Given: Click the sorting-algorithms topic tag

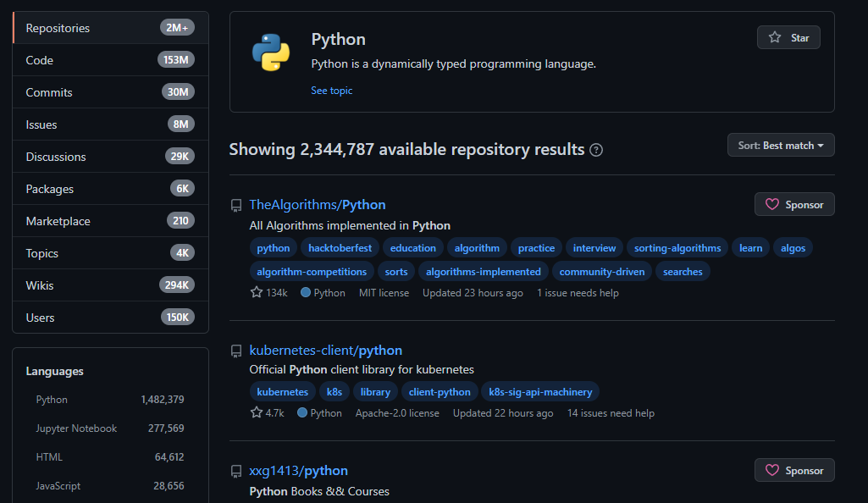Looking at the screenshot, I should coord(677,248).
